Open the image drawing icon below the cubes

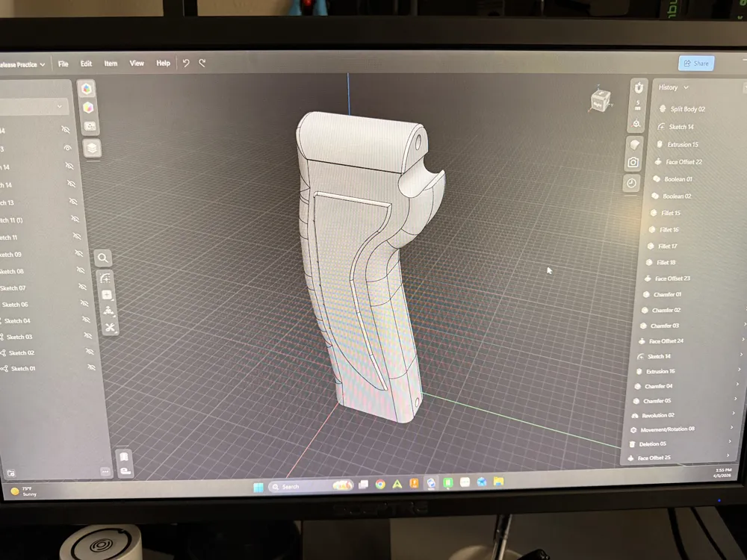point(89,125)
